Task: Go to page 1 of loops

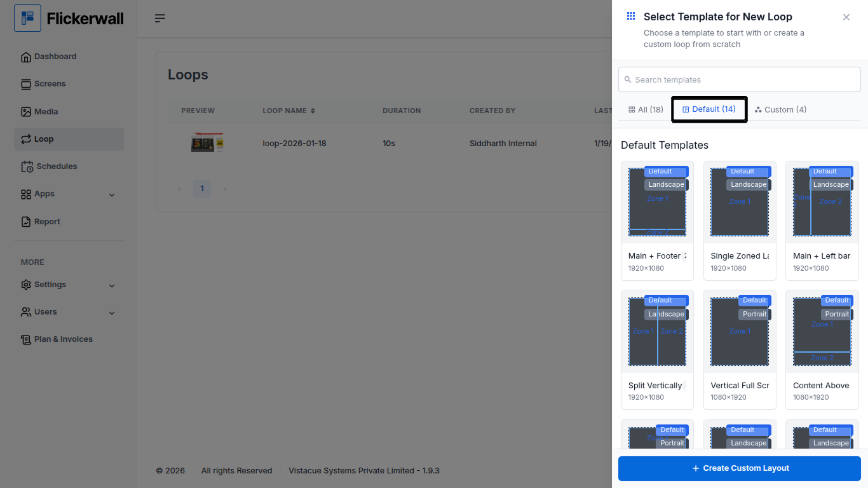Action: 202,189
